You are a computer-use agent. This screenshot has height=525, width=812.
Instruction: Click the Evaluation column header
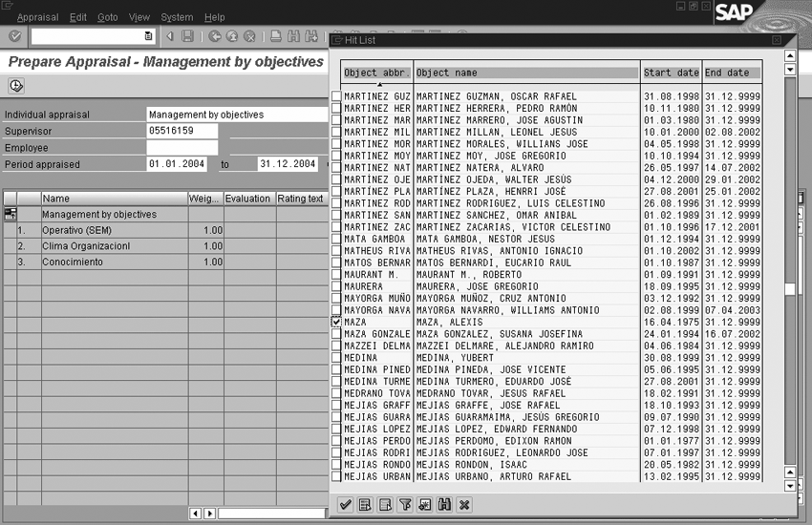tap(249, 199)
